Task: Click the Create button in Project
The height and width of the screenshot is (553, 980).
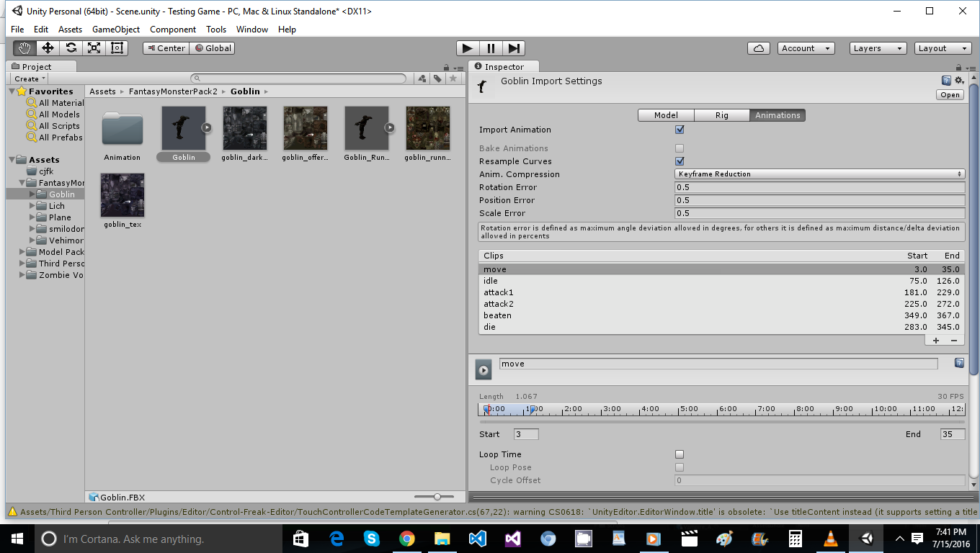Action: click(x=30, y=78)
